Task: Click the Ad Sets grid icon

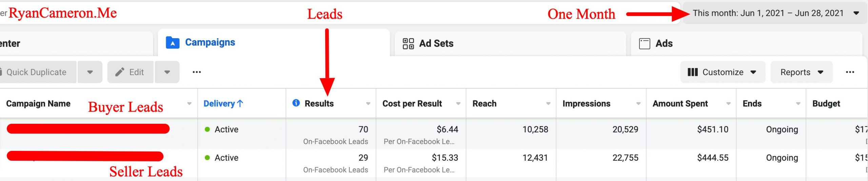Action: (x=408, y=44)
